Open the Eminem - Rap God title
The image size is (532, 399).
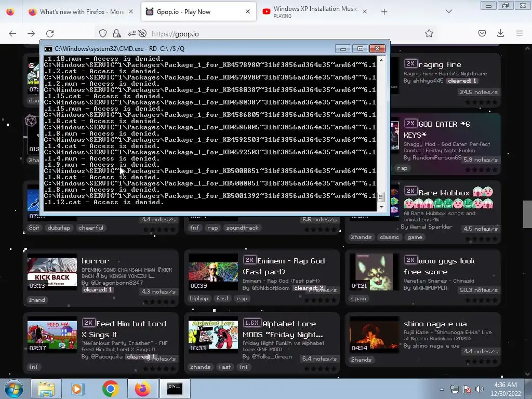pyautogui.click(x=284, y=267)
